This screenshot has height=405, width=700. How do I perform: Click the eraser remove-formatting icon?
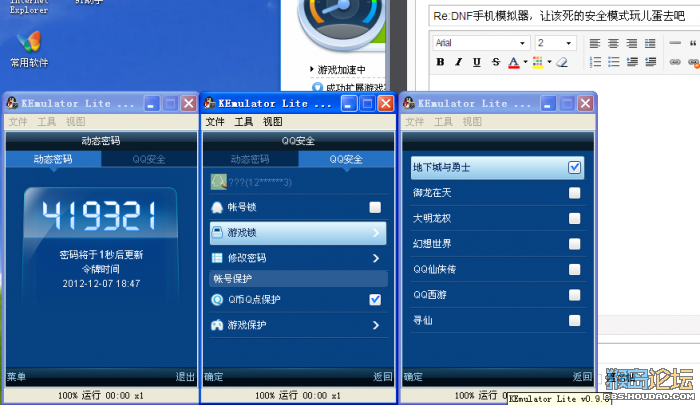[562, 62]
